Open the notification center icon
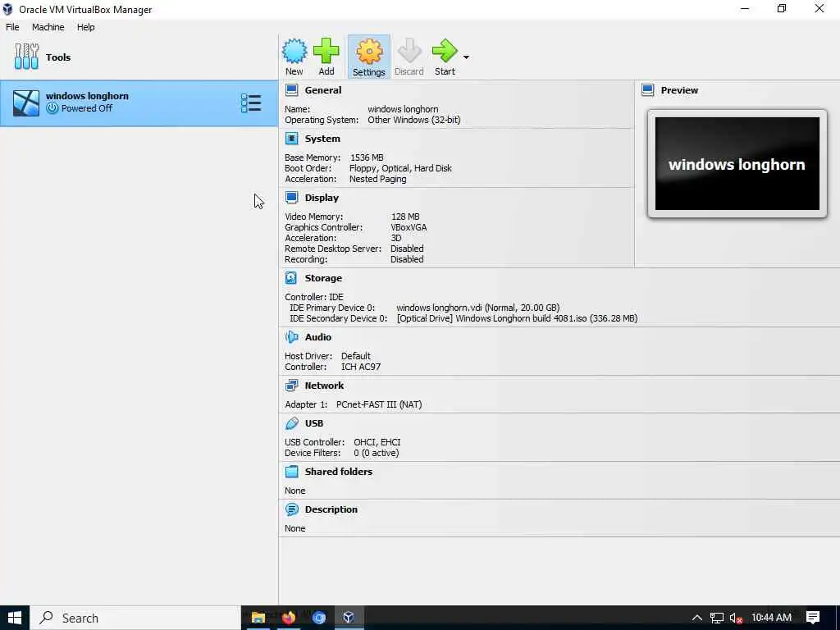Viewport: 840px width, 630px height. [x=813, y=618]
